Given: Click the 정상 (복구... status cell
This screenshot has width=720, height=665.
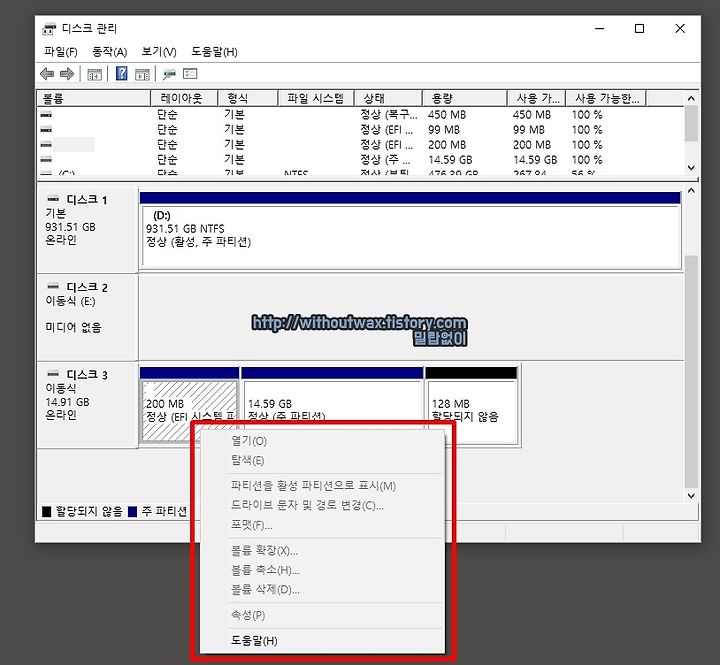Looking at the screenshot, I should pyautogui.click(x=388, y=114).
